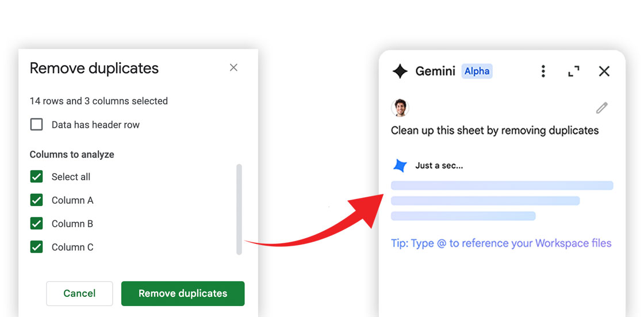Screen dimensions: 644x317
Task: Click '14 rows and 3 columns selected' text
Action: tap(98, 101)
